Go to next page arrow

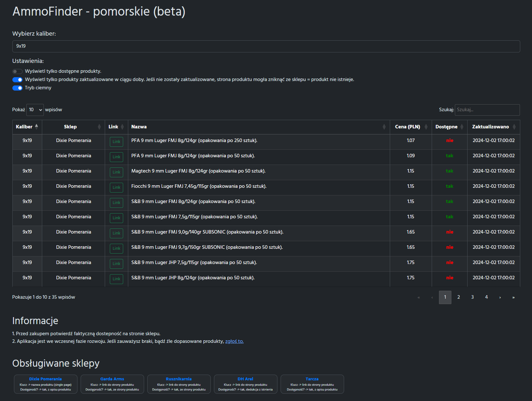click(x=500, y=297)
